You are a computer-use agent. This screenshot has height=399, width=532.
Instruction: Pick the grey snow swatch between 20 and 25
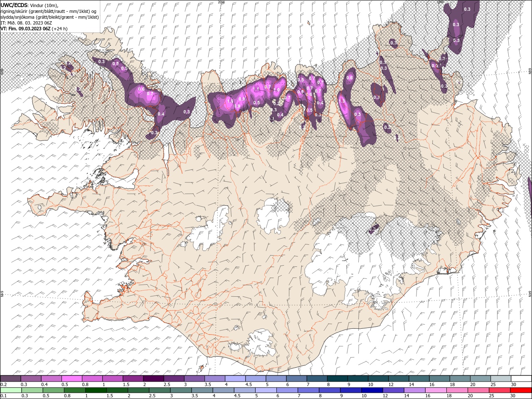(x=480, y=379)
